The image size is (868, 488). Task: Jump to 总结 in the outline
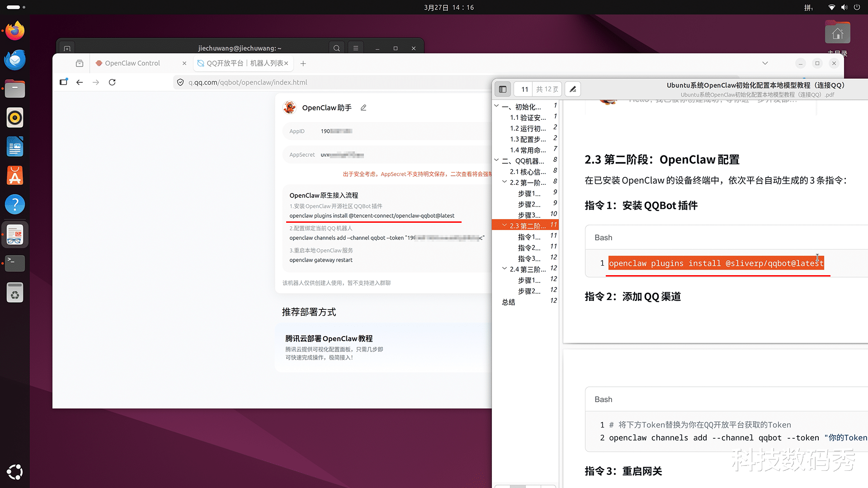(509, 302)
